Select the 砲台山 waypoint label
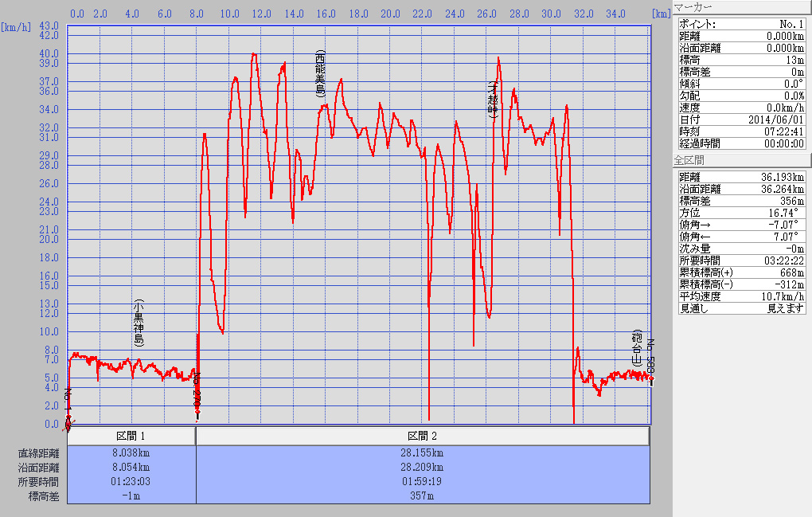812x517 pixels. 637,347
